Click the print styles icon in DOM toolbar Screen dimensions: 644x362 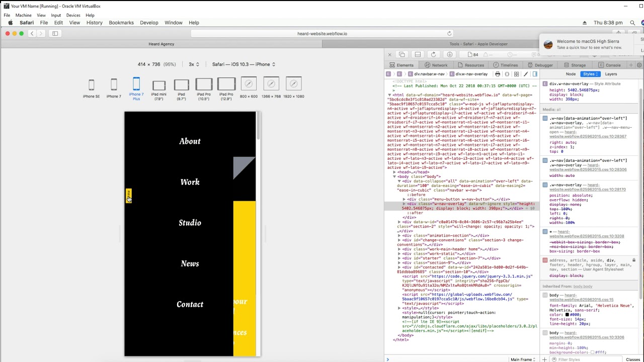click(x=498, y=74)
